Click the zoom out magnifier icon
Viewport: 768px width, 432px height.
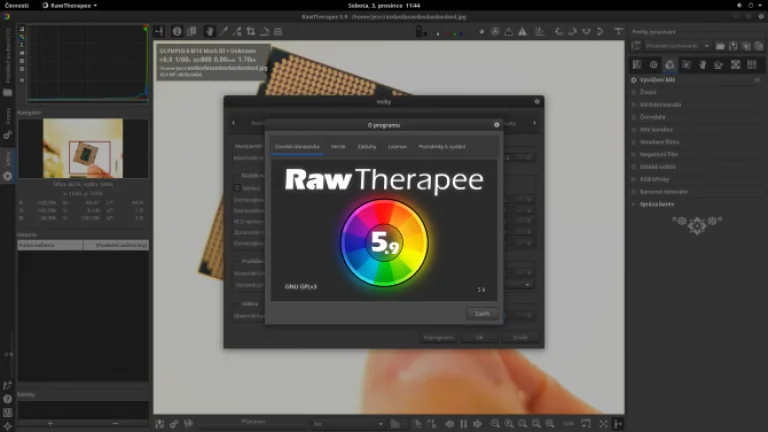[x=495, y=424]
